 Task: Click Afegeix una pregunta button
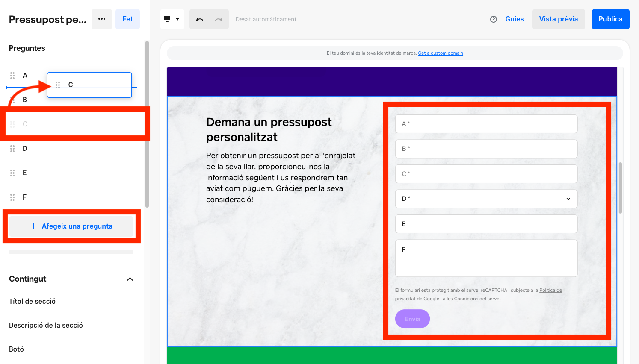click(71, 226)
